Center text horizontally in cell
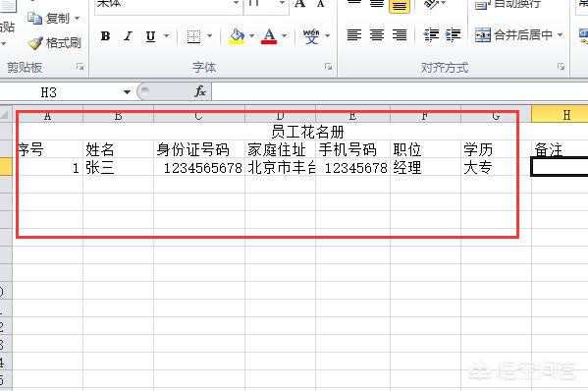The image size is (588, 391). [x=377, y=35]
